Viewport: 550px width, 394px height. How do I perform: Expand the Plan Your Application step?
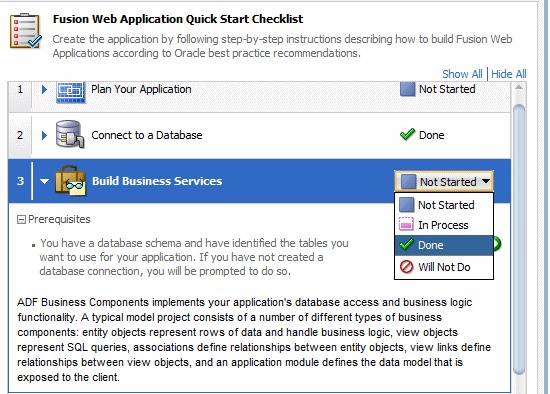coord(44,89)
